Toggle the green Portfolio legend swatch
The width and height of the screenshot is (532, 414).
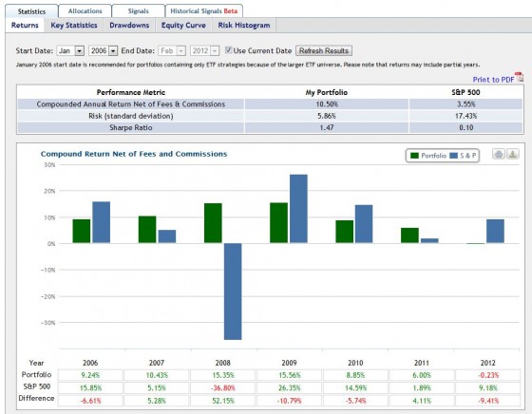[x=414, y=156]
